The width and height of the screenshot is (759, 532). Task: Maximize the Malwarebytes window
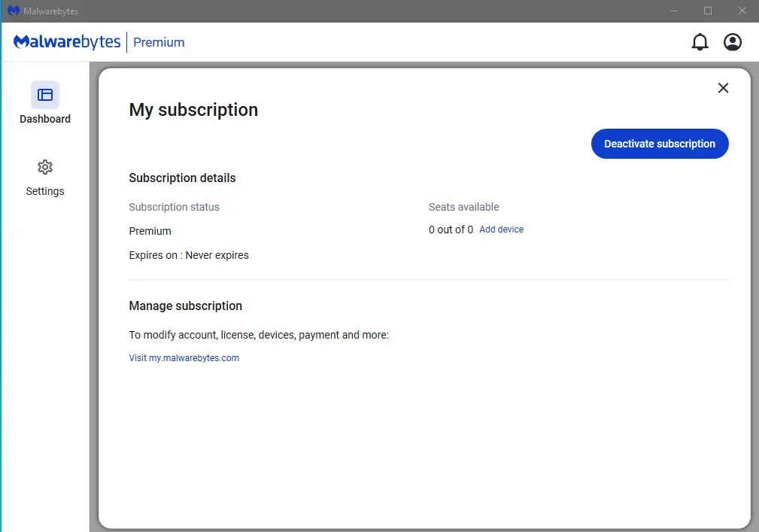(x=708, y=11)
